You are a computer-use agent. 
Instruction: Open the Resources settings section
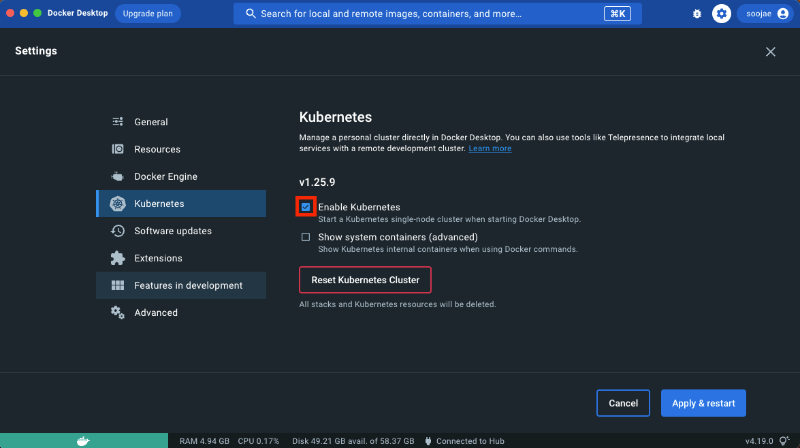pos(181,149)
